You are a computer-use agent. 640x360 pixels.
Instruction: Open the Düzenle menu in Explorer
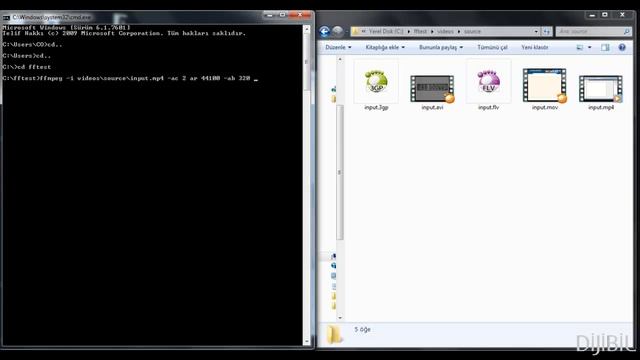tap(338, 47)
